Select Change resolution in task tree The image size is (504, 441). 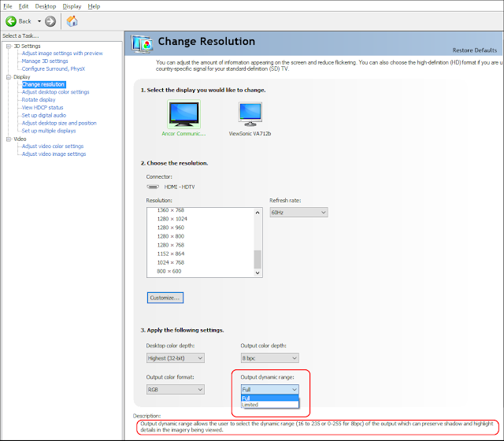point(43,84)
